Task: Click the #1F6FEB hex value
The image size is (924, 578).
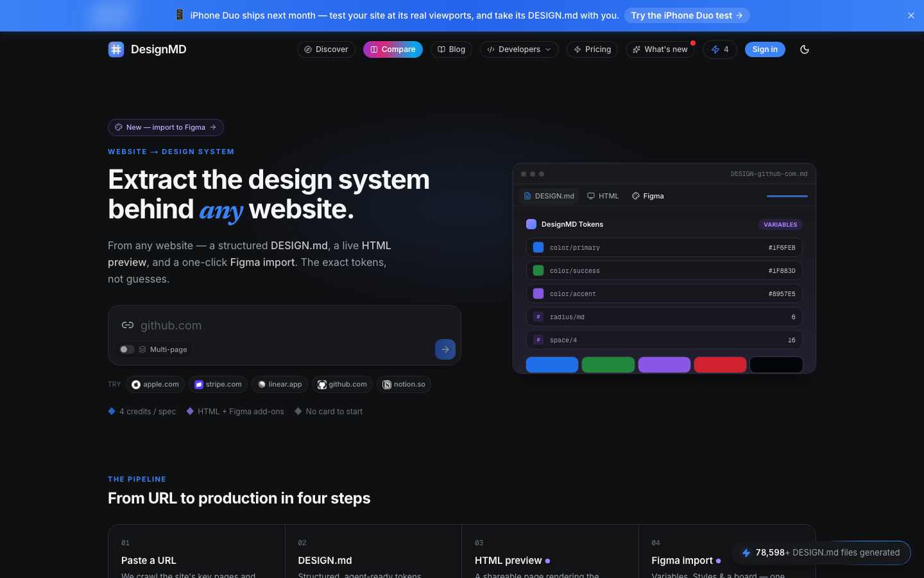Action: pyautogui.click(x=782, y=248)
